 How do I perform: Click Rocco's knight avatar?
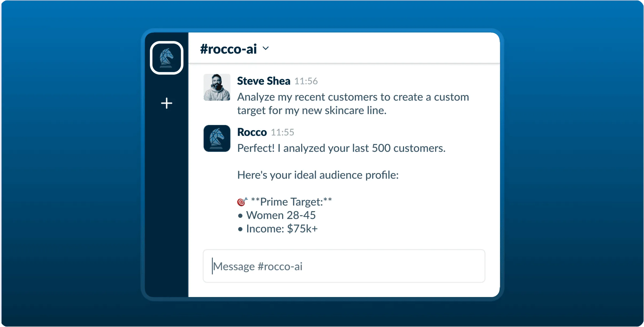[x=217, y=138]
